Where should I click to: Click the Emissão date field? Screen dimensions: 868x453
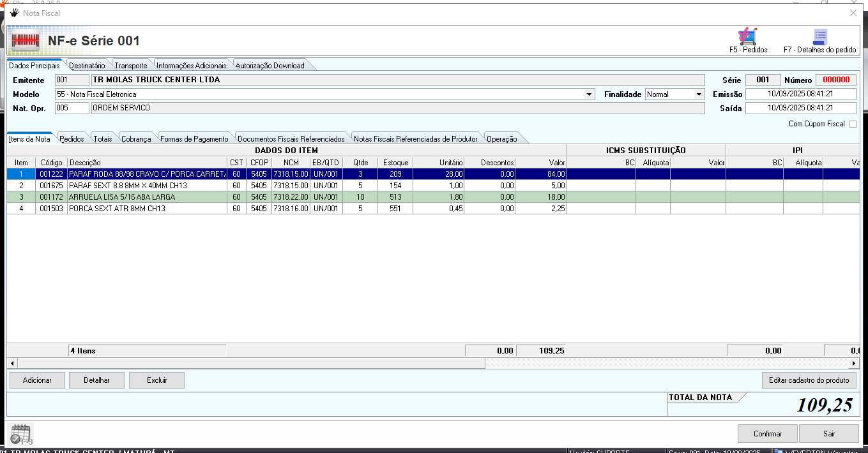[800, 94]
